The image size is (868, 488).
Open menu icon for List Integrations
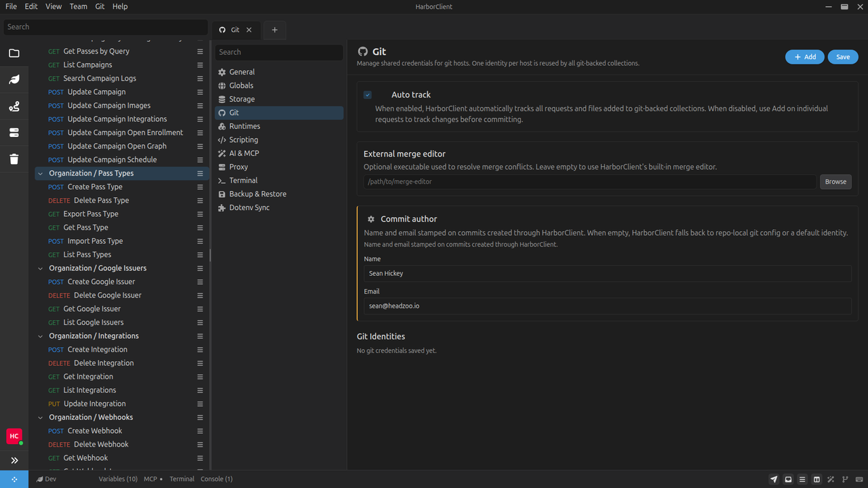click(200, 390)
